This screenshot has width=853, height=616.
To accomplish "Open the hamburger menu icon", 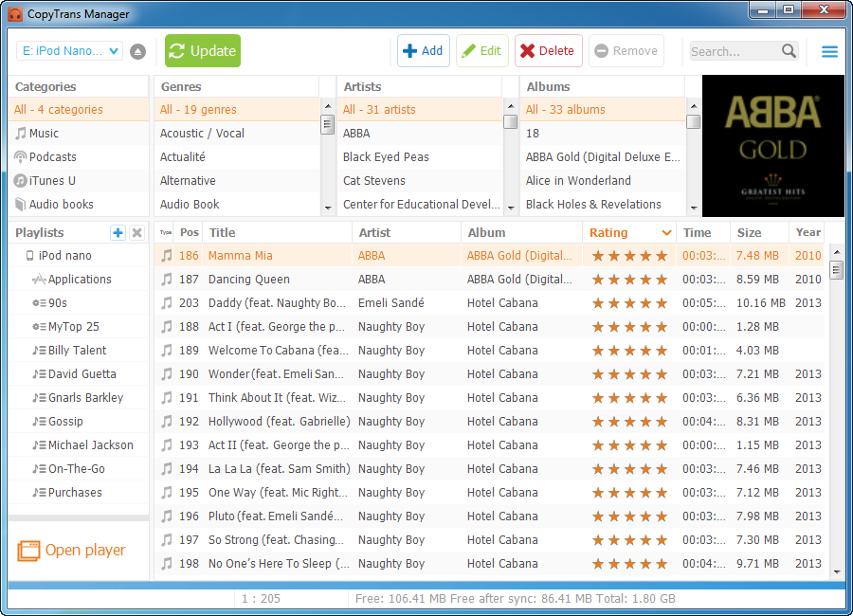I will pyautogui.click(x=829, y=52).
